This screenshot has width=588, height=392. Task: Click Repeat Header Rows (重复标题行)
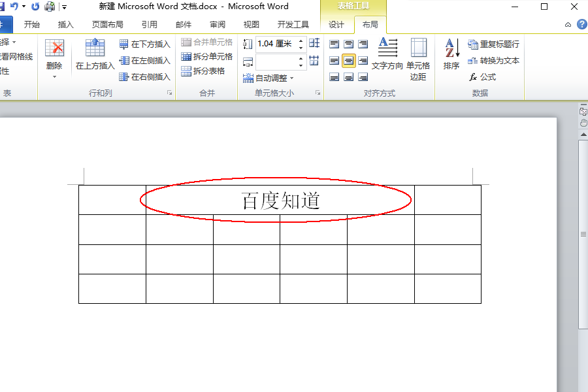coord(493,44)
